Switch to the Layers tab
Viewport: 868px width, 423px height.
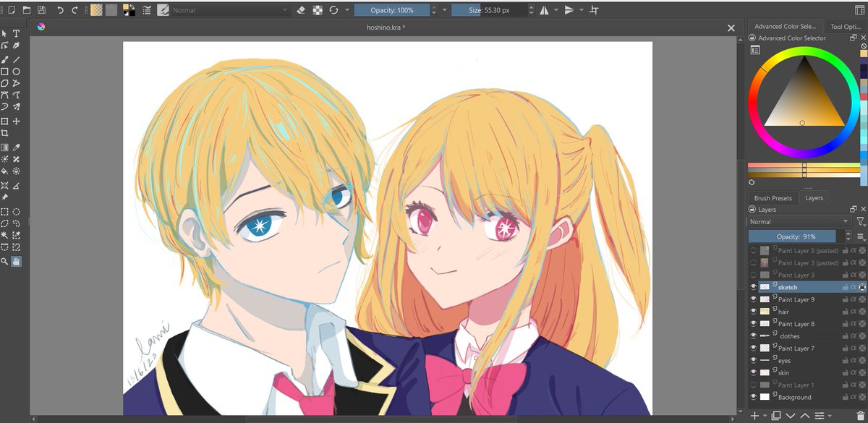pos(814,197)
